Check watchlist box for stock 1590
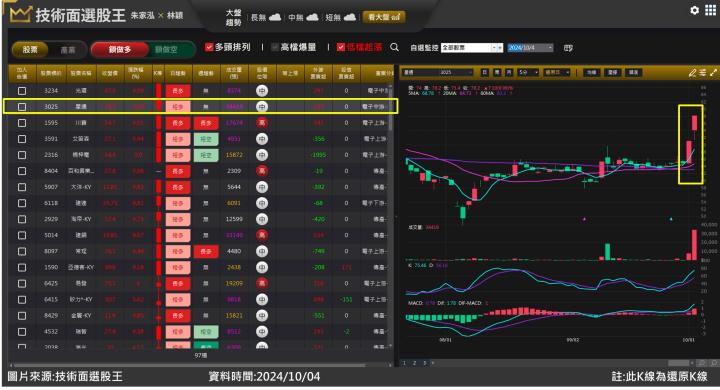Image resolution: width=720 pixels, height=390 pixels. pyautogui.click(x=22, y=267)
